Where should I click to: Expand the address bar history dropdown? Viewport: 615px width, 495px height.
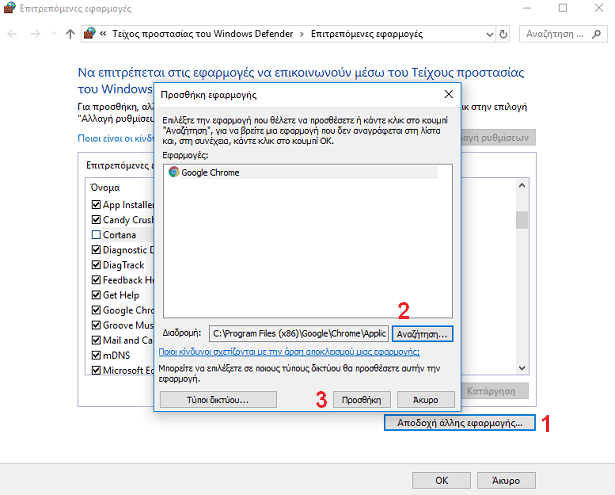[x=489, y=35]
